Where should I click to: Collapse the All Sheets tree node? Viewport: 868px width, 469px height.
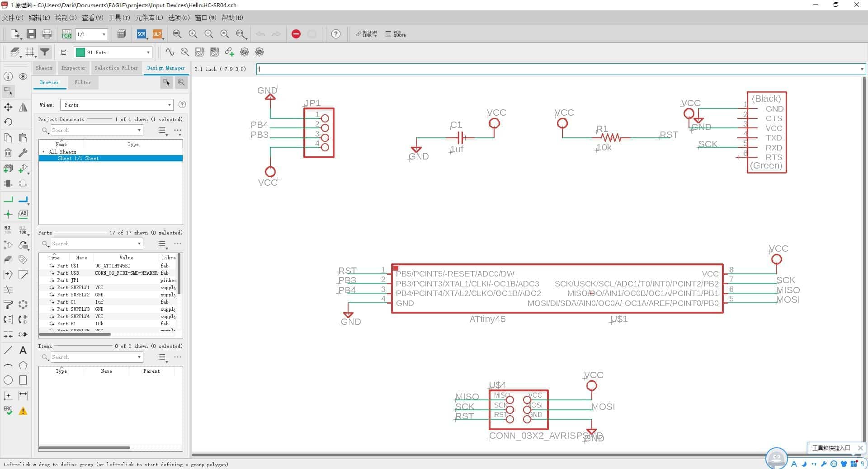pyautogui.click(x=44, y=152)
